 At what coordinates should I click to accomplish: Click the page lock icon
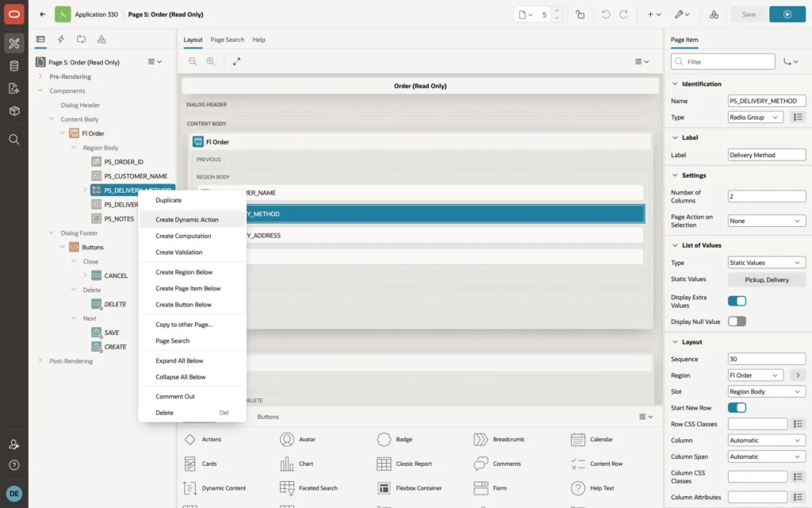point(580,14)
